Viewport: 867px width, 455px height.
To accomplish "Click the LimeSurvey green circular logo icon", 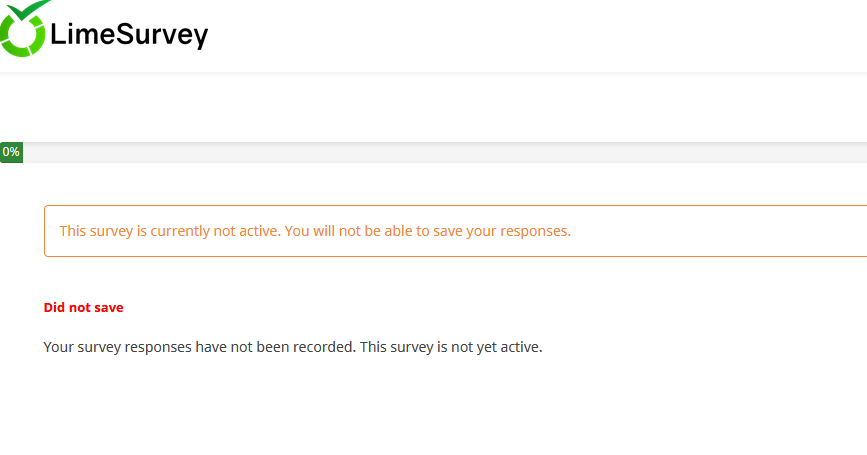I will coord(22,38).
